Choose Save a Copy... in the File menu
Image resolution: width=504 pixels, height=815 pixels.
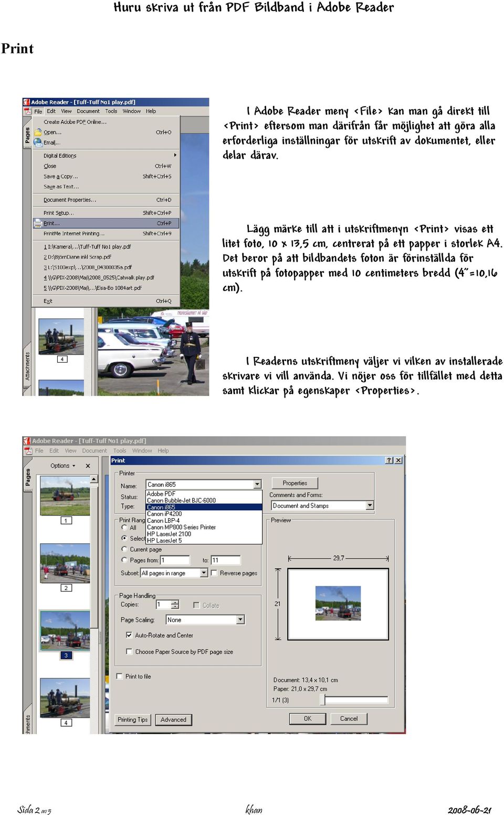coord(106,177)
